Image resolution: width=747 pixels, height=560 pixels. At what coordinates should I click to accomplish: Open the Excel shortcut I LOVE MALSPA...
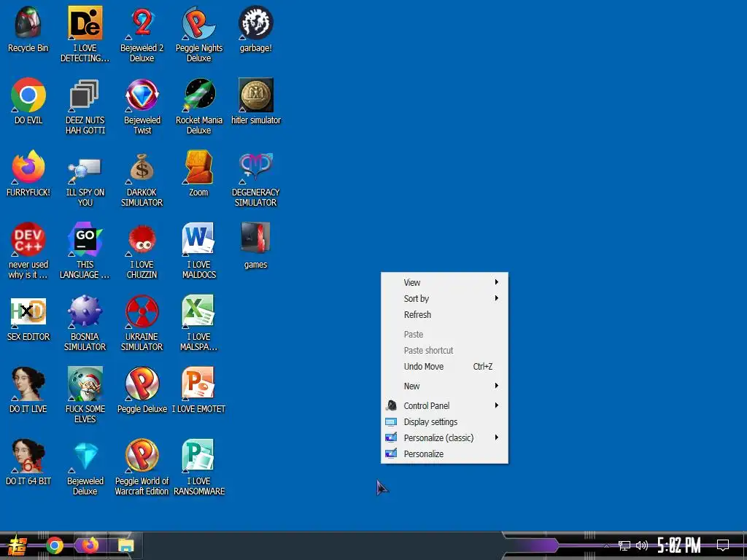(198, 323)
